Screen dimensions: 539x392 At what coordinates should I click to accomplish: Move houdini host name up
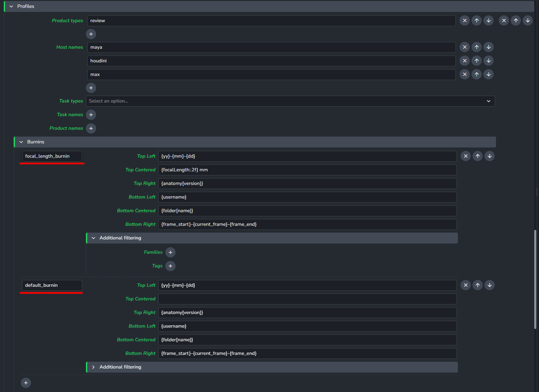point(477,61)
